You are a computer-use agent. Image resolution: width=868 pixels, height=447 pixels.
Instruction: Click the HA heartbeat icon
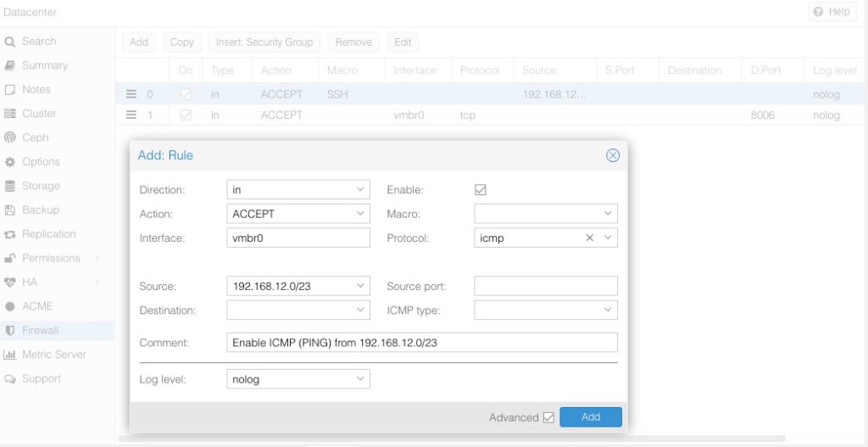coord(9,282)
